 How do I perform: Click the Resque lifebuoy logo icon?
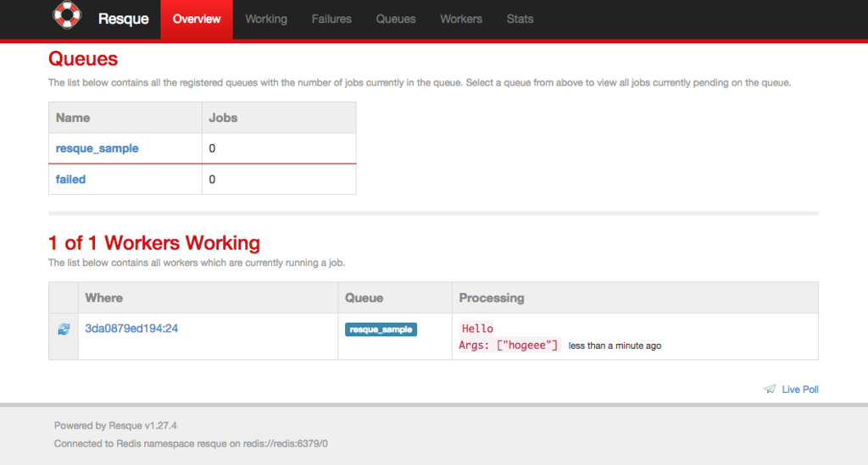pos(67,15)
